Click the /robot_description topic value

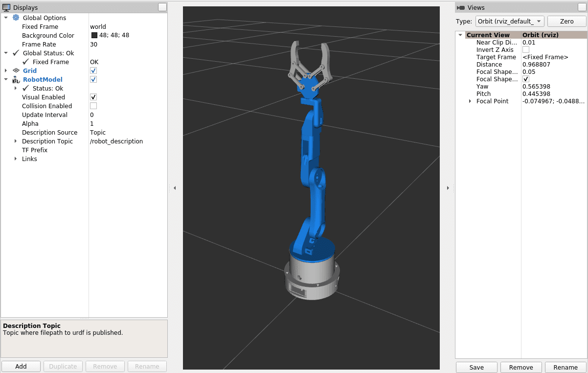point(116,141)
